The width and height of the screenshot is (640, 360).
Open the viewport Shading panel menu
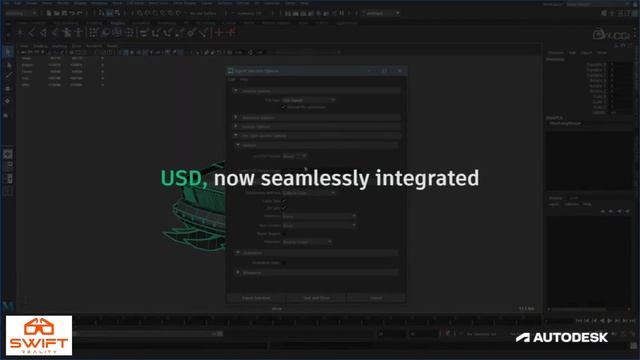coord(40,46)
